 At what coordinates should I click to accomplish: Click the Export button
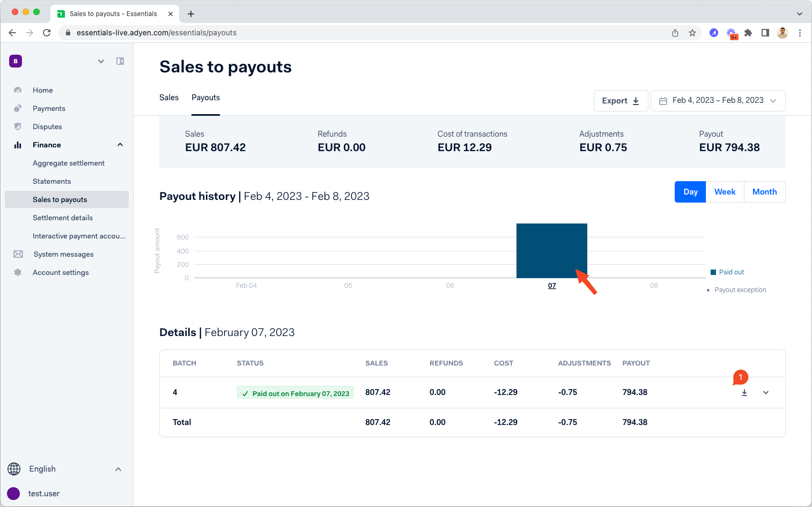pos(621,100)
